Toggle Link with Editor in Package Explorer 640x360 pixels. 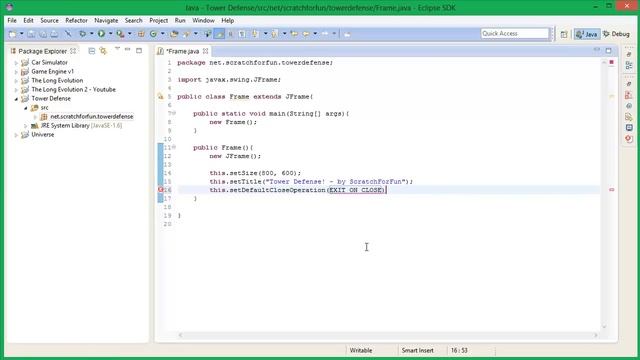(103, 51)
